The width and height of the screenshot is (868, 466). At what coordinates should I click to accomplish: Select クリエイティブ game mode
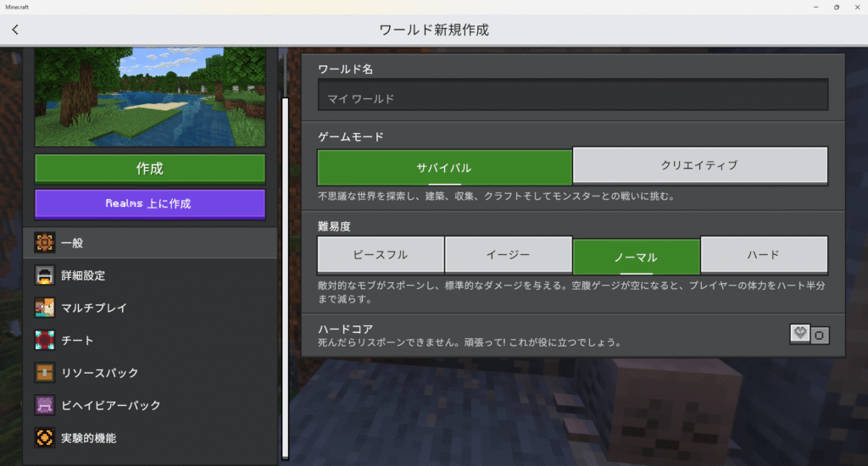click(x=700, y=165)
